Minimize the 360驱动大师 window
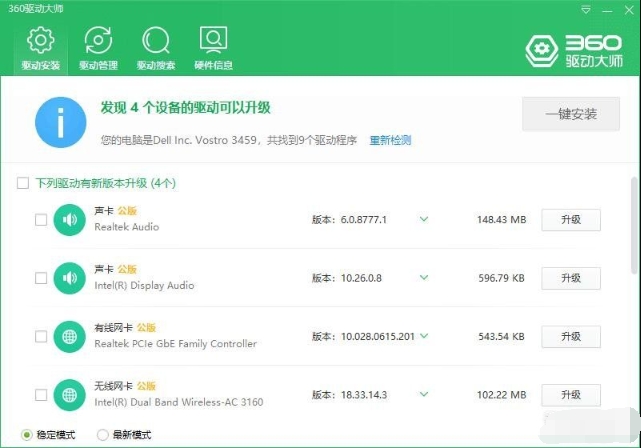 [x=607, y=11]
